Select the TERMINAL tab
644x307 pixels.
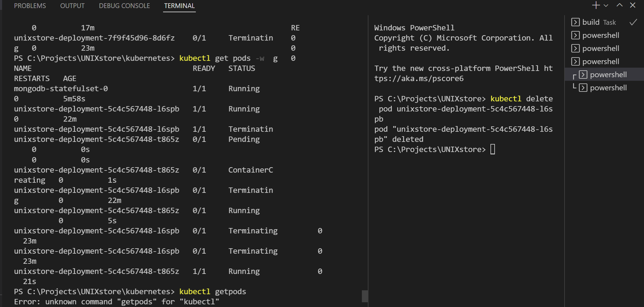click(179, 6)
